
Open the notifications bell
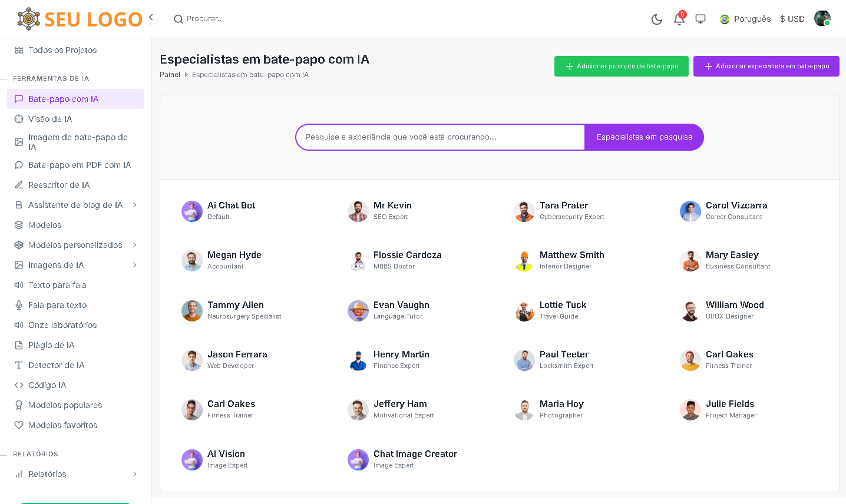[x=679, y=19]
